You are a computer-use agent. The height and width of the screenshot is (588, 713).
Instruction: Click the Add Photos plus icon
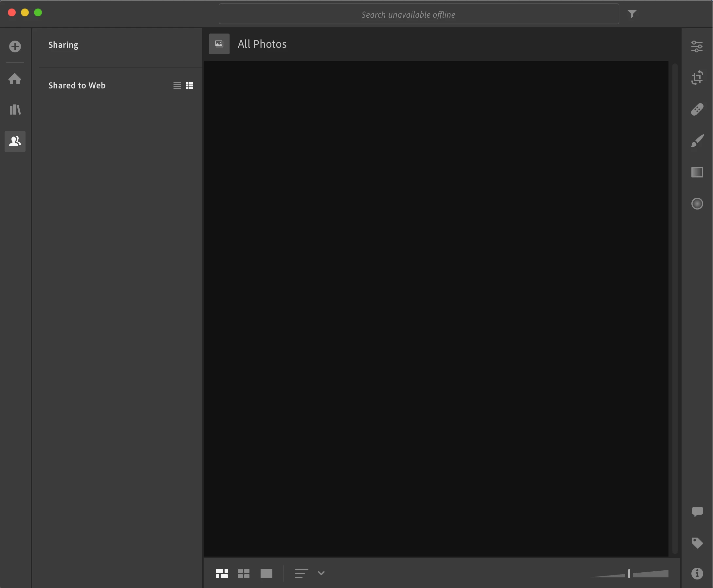coord(15,46)
